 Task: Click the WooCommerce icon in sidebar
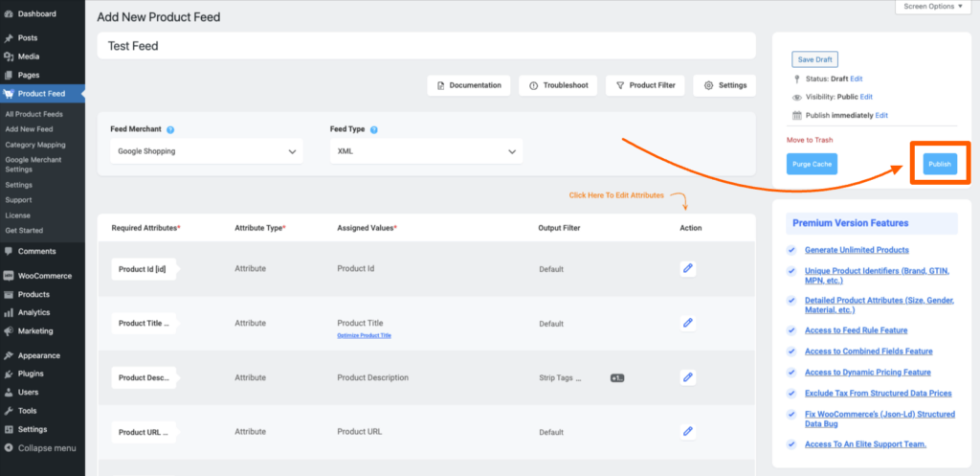tap(9, 276)
